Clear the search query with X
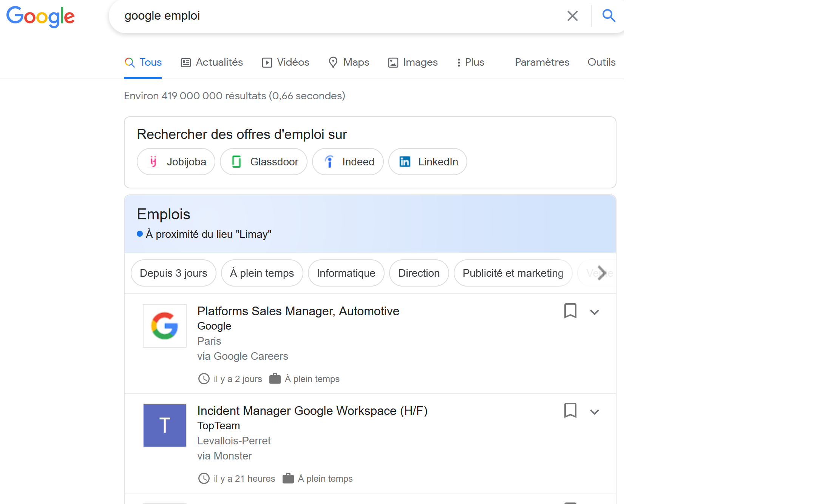 573,16
